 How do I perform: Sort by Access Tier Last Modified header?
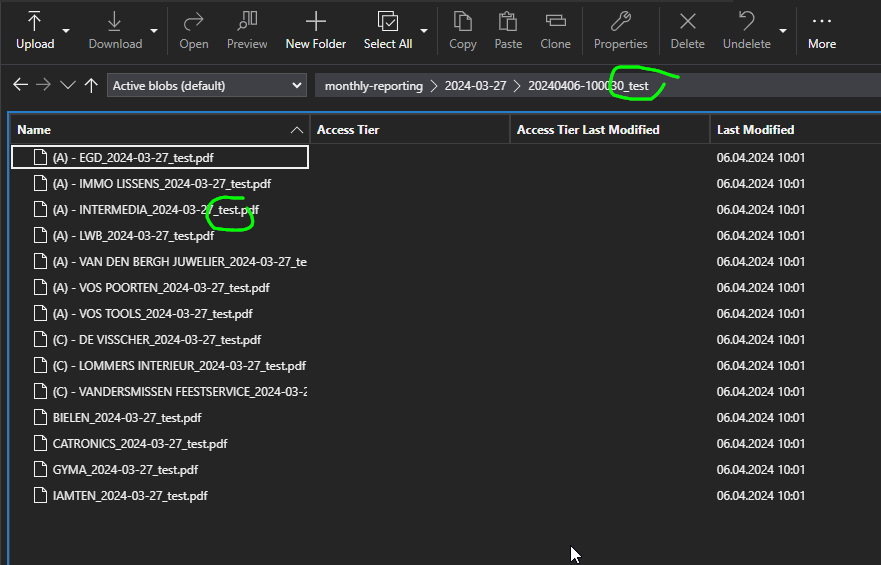[610, 130]
